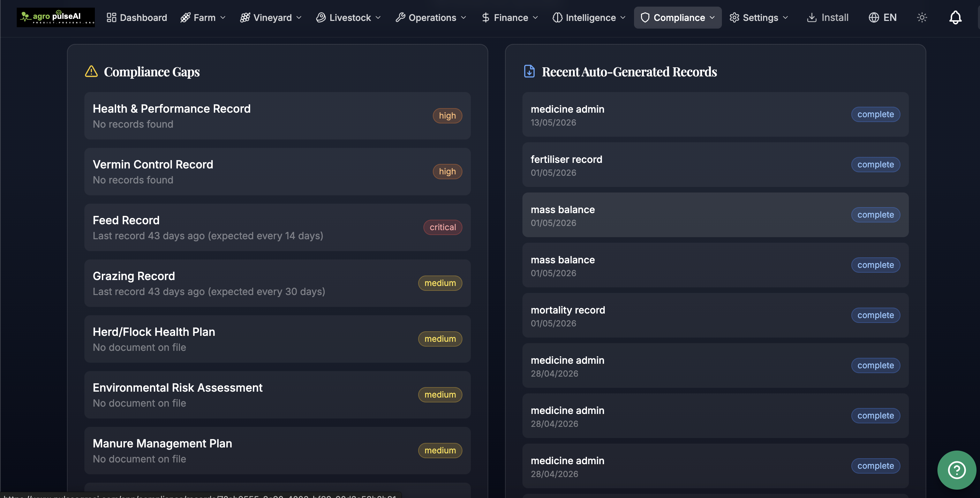Open the mortality record entry
980x498 pixels.
(x=715, y=315)
